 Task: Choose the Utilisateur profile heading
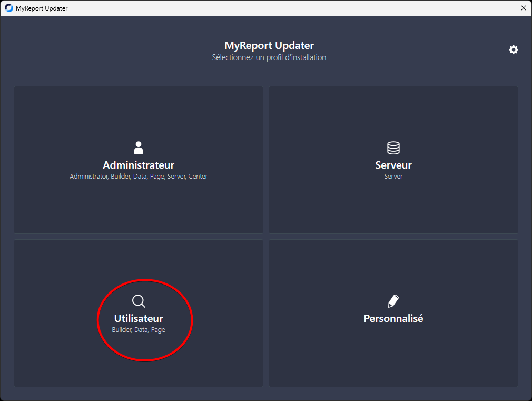tap(139, 318)
